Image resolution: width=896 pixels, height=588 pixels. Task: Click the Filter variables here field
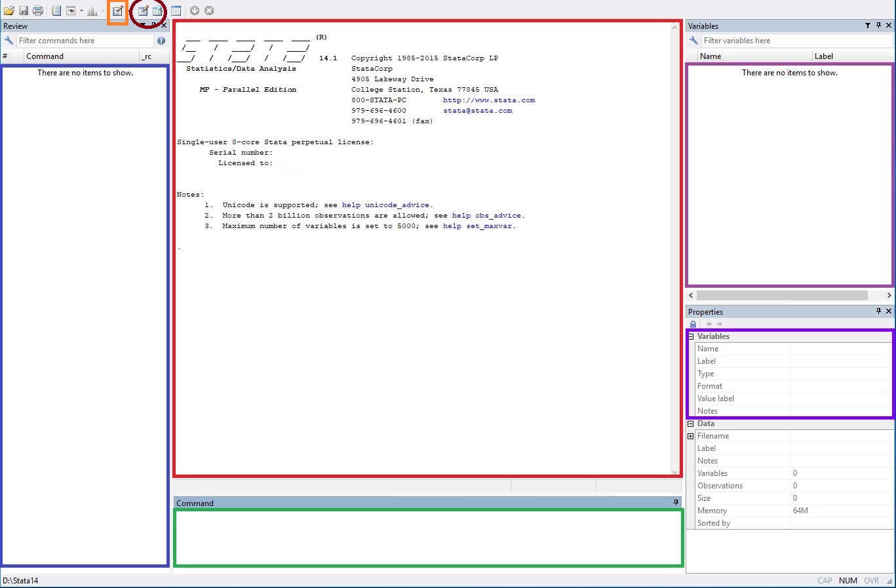[x=797, y=41]
